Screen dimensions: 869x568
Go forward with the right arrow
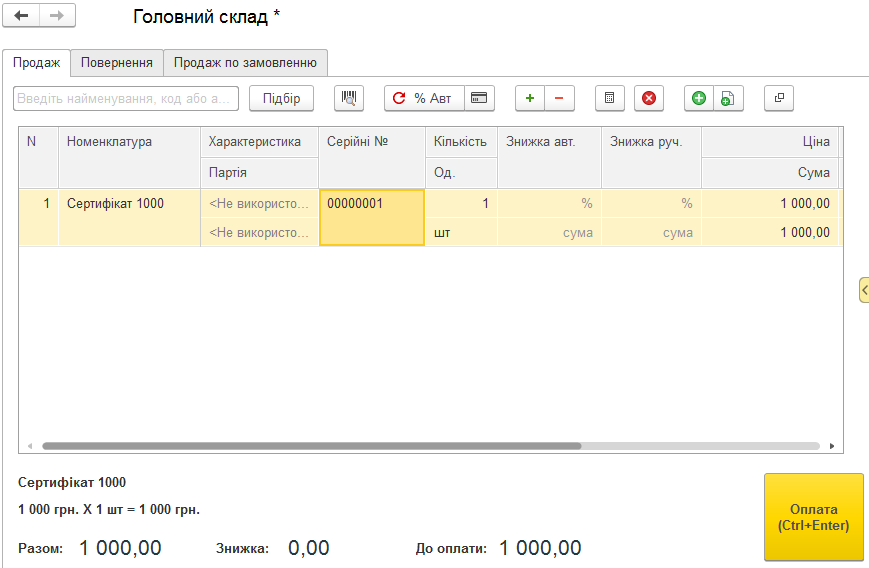(x=57, y=16)
